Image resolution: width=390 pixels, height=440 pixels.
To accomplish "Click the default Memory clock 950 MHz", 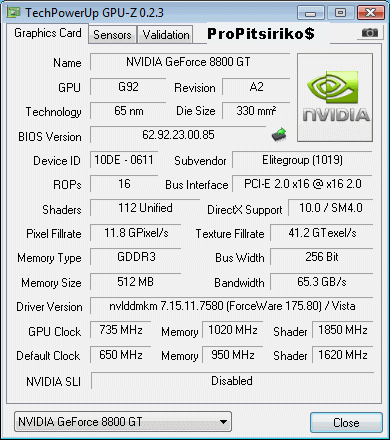I will [233, 355].
